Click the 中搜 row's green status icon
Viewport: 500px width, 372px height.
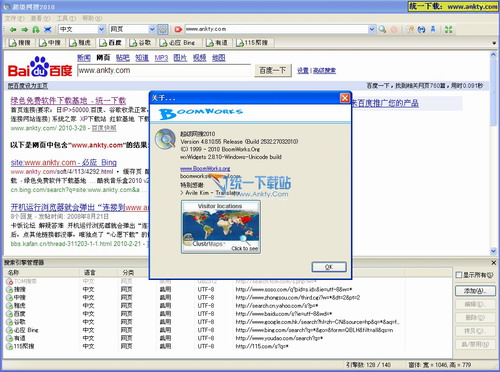point(9,298)
